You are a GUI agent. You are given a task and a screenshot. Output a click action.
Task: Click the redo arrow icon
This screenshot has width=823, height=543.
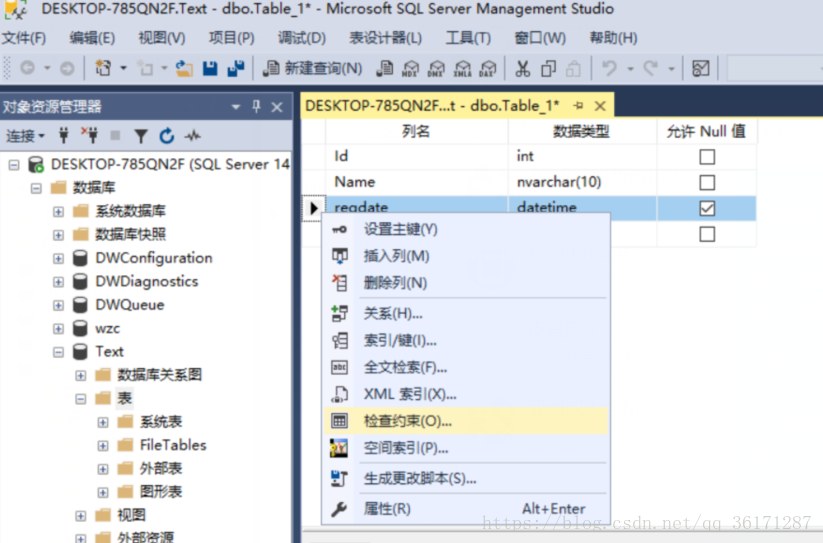[x=651, y=68]
